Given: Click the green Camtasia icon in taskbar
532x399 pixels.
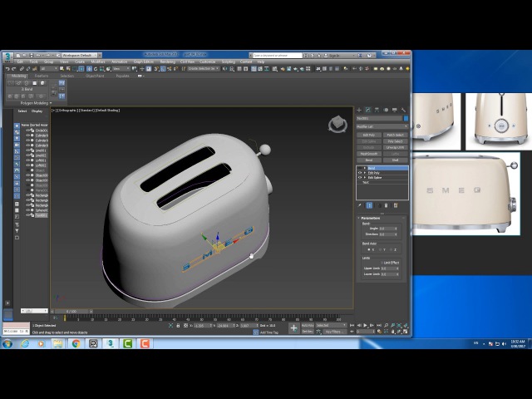Looking at the screenshot, I should coord(127,343).
